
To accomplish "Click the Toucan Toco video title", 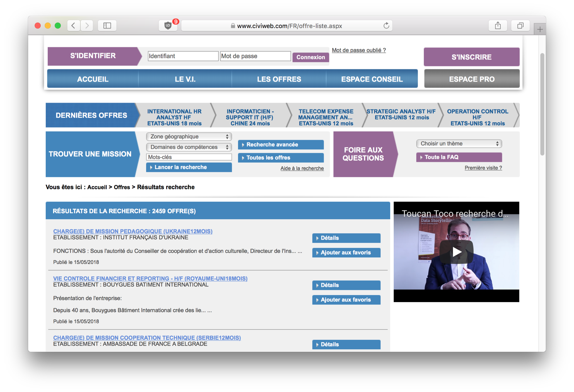I will point(455,214).
